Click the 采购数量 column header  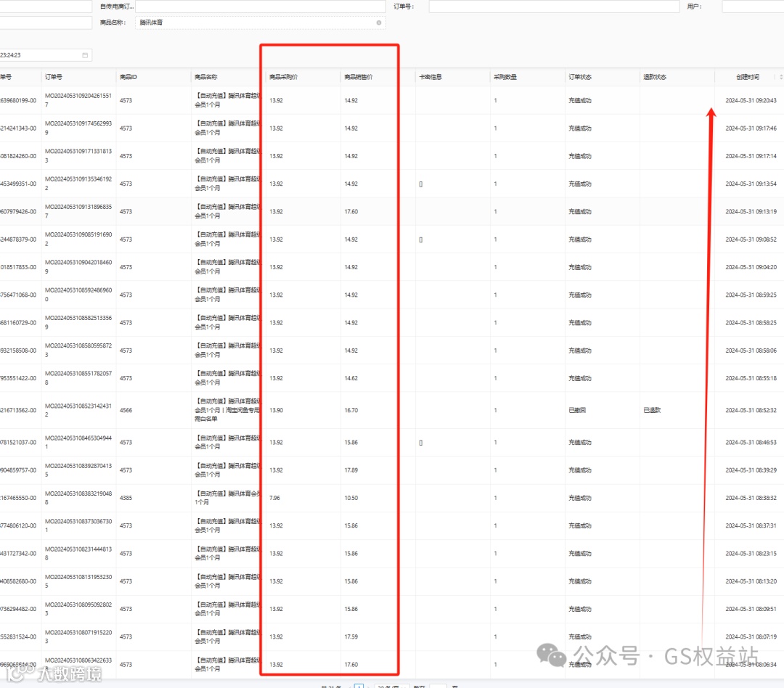[x=505, y=77]
